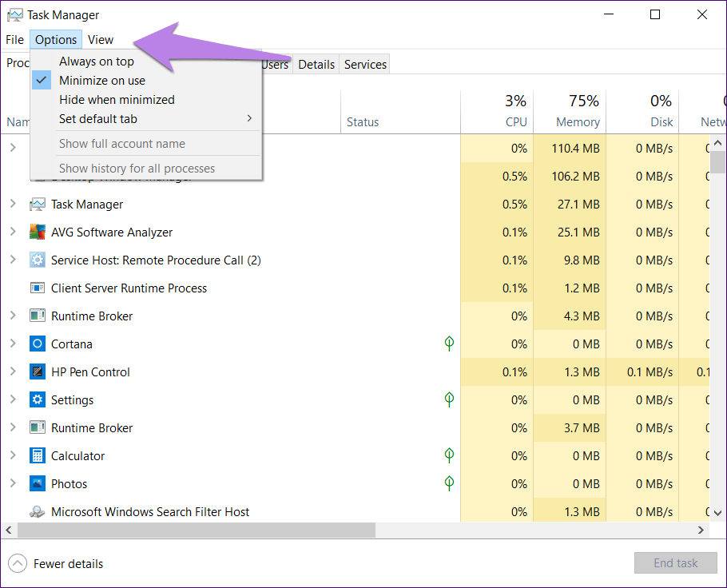Click the HP Pen Control icon
Viewport: 727px width, 588px height.
click(37, 371)
